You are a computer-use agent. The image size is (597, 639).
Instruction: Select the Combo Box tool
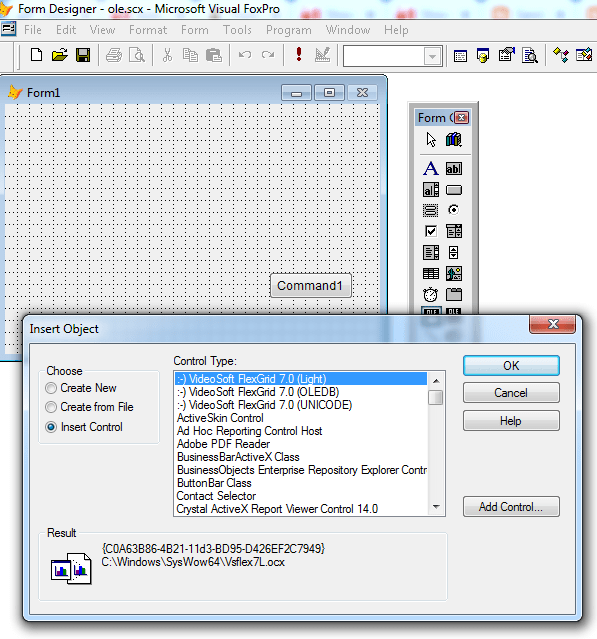(454, 231)
